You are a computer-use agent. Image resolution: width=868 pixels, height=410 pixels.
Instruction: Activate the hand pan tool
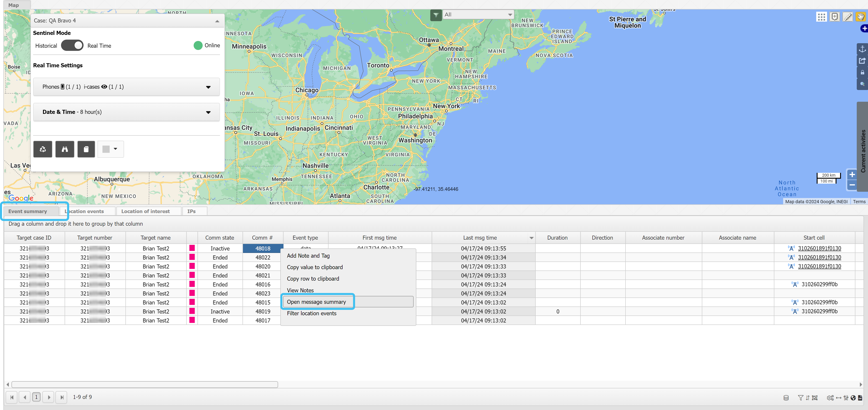(x=861, y=17)
